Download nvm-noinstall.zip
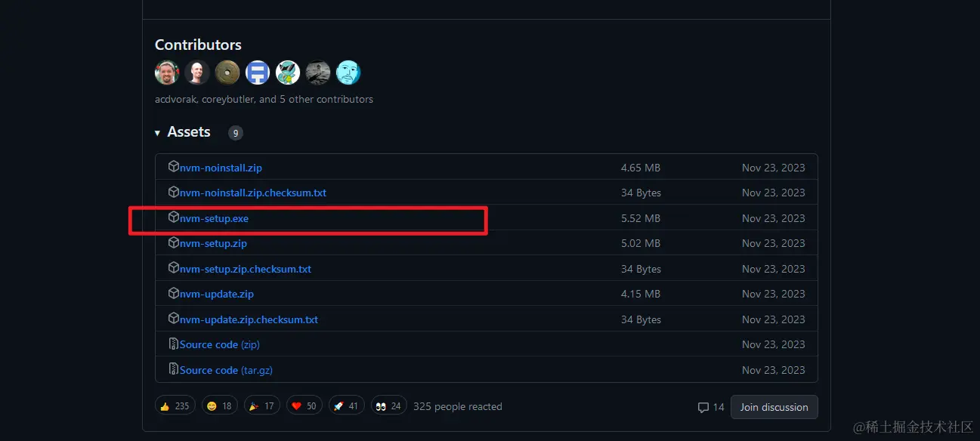980x441 pixels. coord(221,168)
